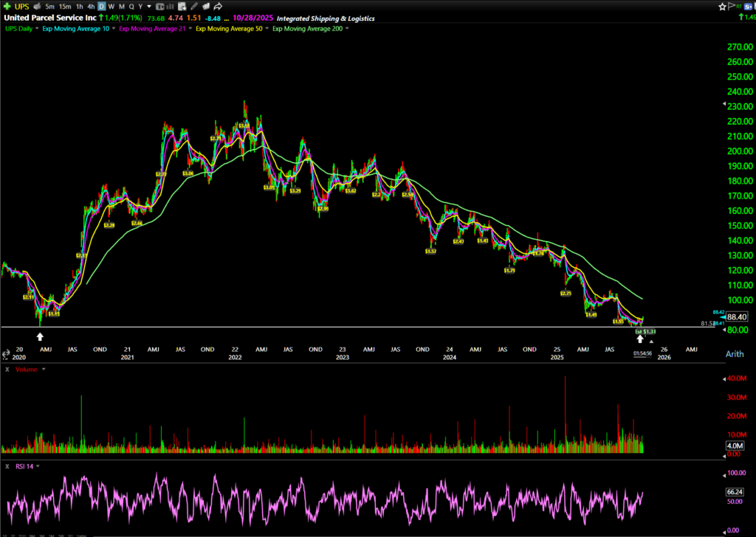This screenshot has height=537, width=756.
Task: Switch to the 5m timeframe
Action: [49, 6]
